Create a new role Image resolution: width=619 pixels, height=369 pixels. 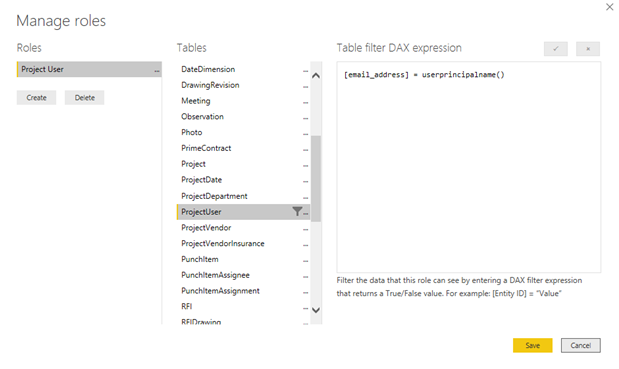click(x=36, y=97)
